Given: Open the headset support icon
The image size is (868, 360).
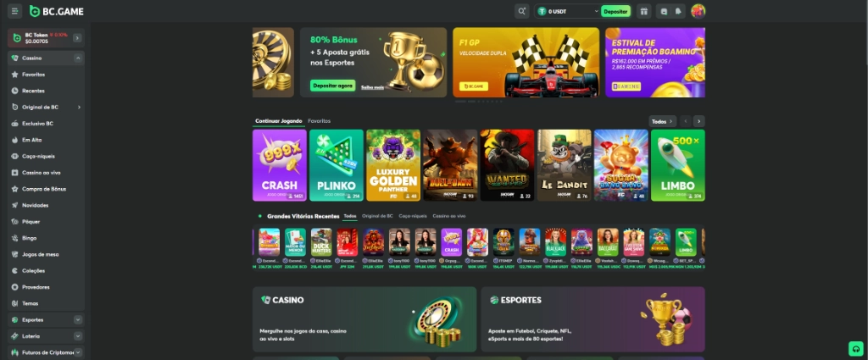Looking at the screenshot, I should (x=856, y=349).
